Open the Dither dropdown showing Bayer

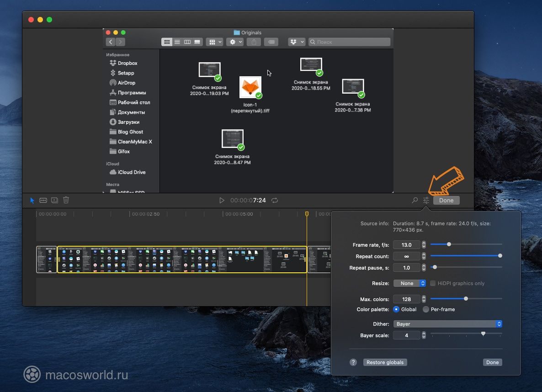click(447, 324)
